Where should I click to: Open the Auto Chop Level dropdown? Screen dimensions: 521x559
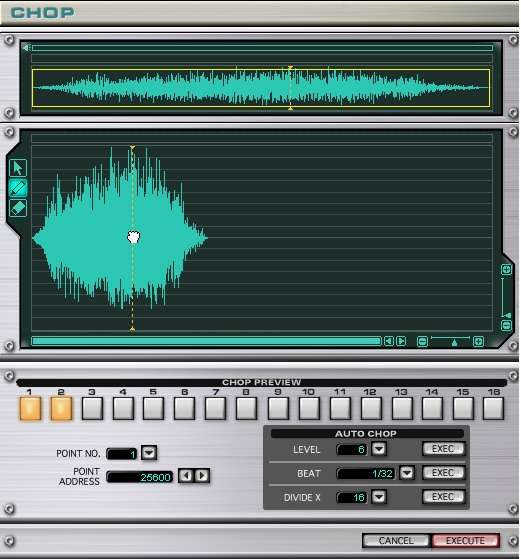[x=379, y=449]
